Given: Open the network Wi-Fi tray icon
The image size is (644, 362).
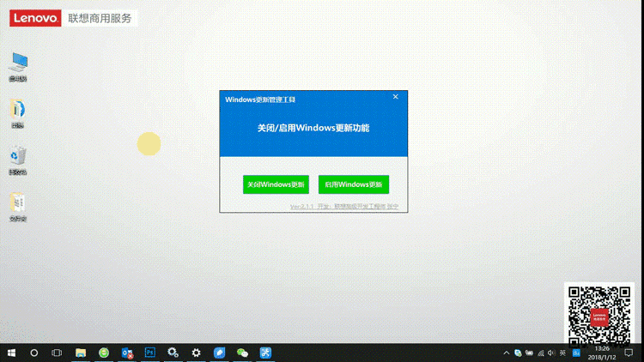Looking at the screenshot, I should click(x=540, y=353).
